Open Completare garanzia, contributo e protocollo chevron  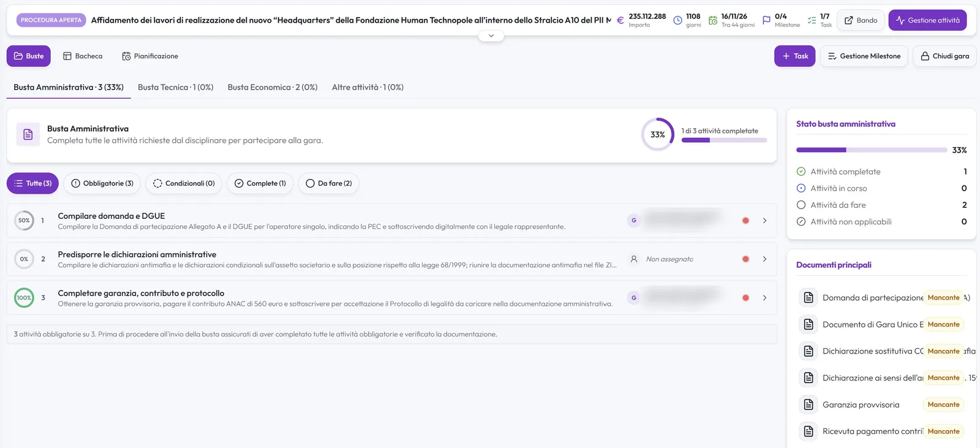(x=764, y=298)
